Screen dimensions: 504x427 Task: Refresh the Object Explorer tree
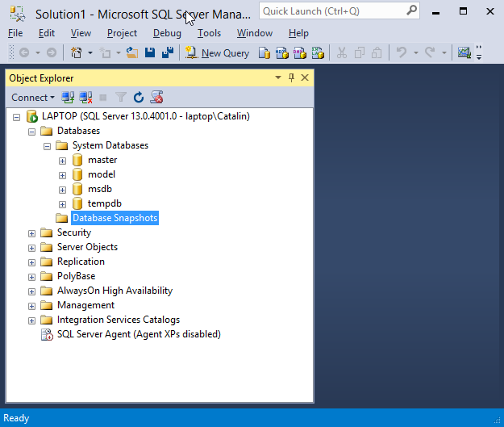[x=139, y=97]
